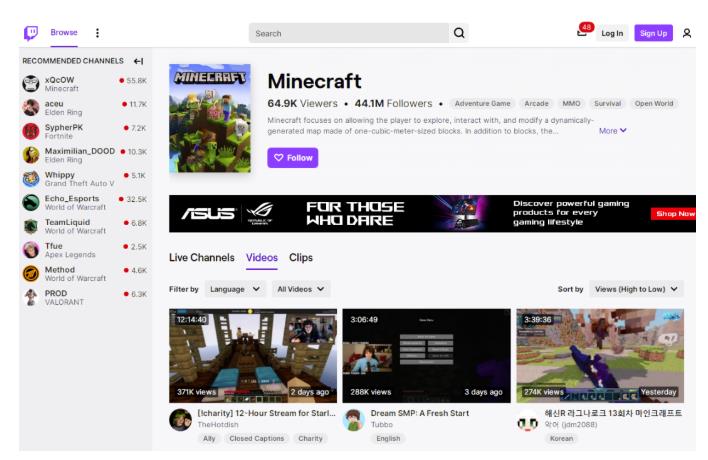Click the Ally tag
This screenshot has height=460, width=708.
point(209,438)
